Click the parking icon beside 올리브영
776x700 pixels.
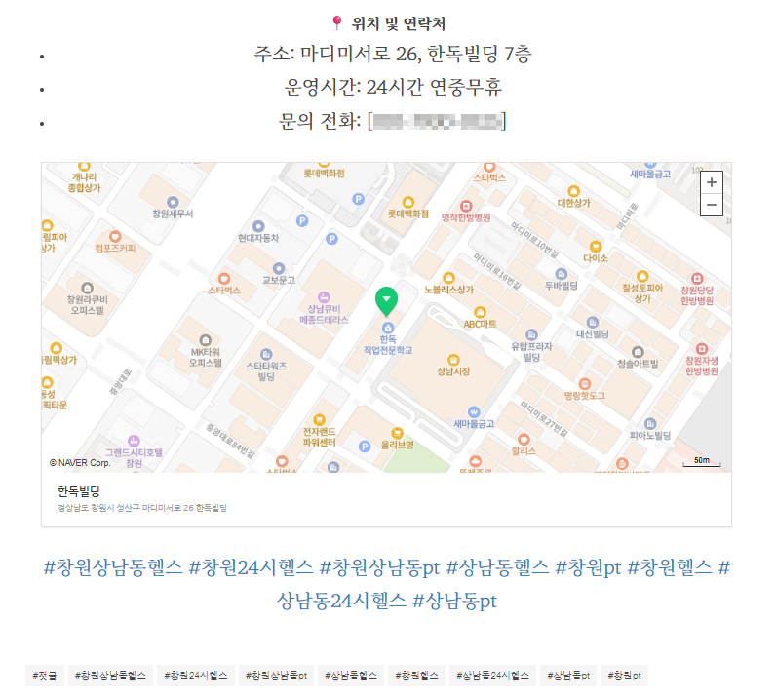pos(365,447)
